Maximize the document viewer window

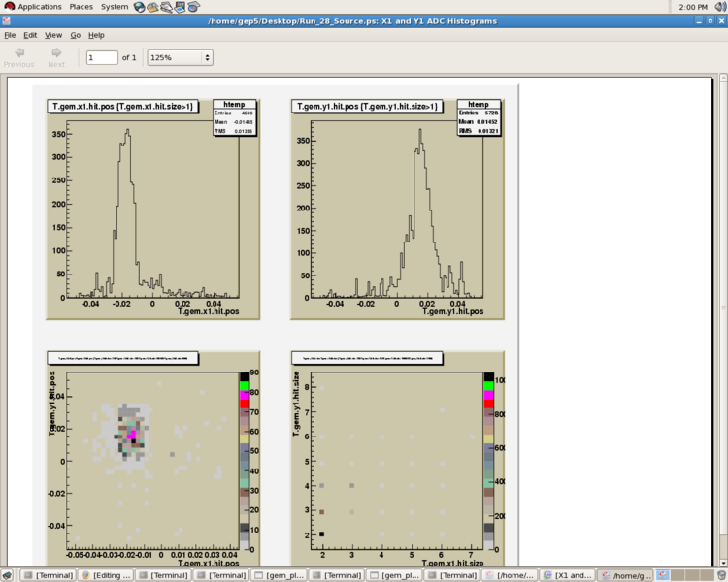pos(711,21)
